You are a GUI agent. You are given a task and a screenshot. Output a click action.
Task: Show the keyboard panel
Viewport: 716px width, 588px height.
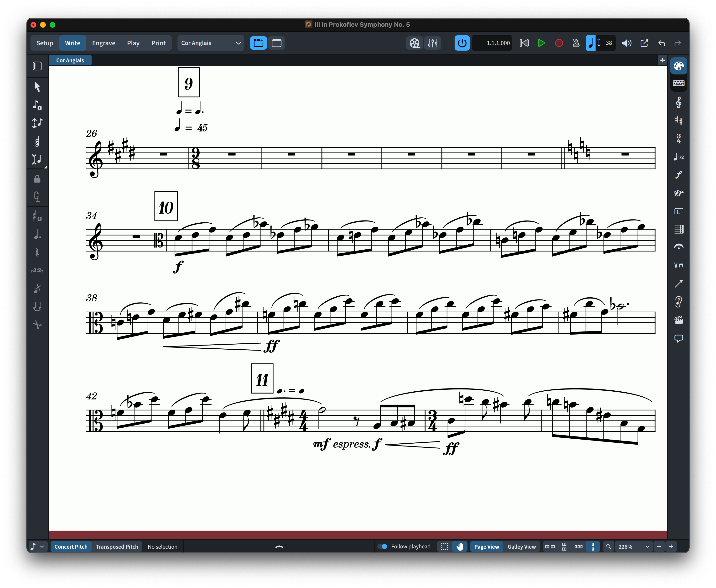tap(678, 83)
